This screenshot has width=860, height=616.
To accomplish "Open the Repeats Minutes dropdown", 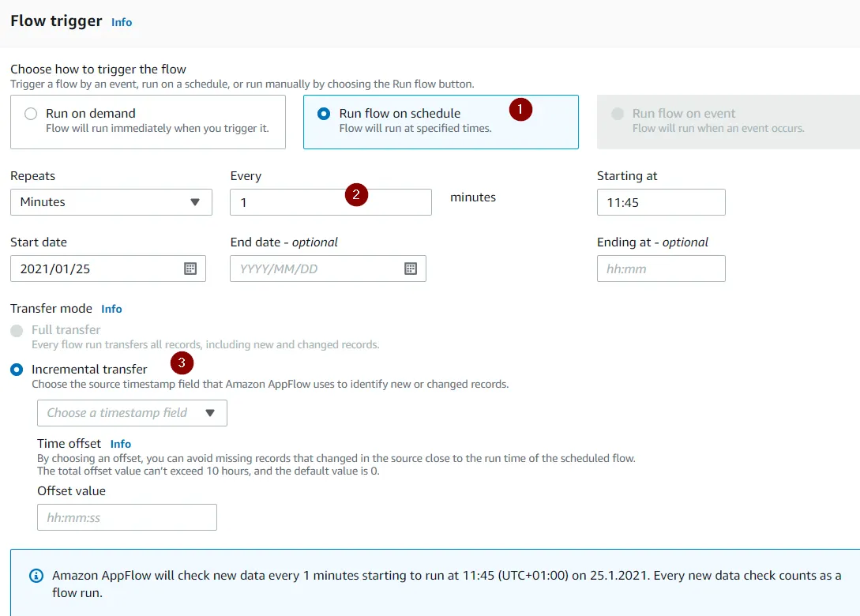I will coord(111,202).
